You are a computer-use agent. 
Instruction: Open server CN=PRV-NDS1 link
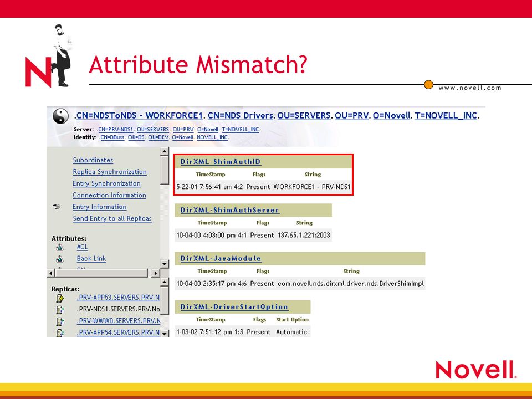(116, 130)
